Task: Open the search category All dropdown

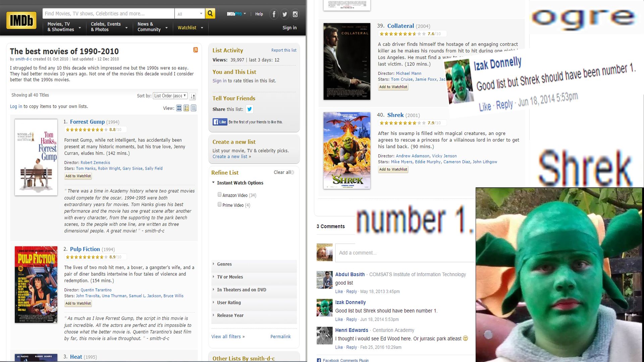Action: point(190,14)
